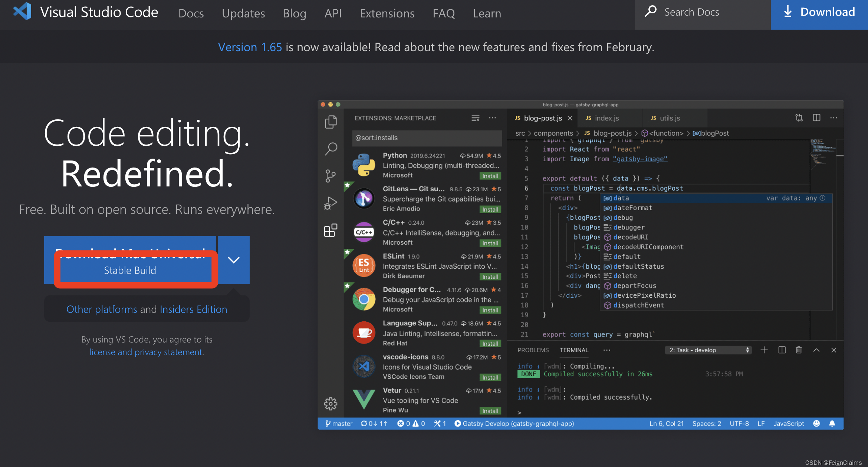Click Download Mac Universal Stable Build button
Screen dimensions: 868x470
[x=130, y=260]
